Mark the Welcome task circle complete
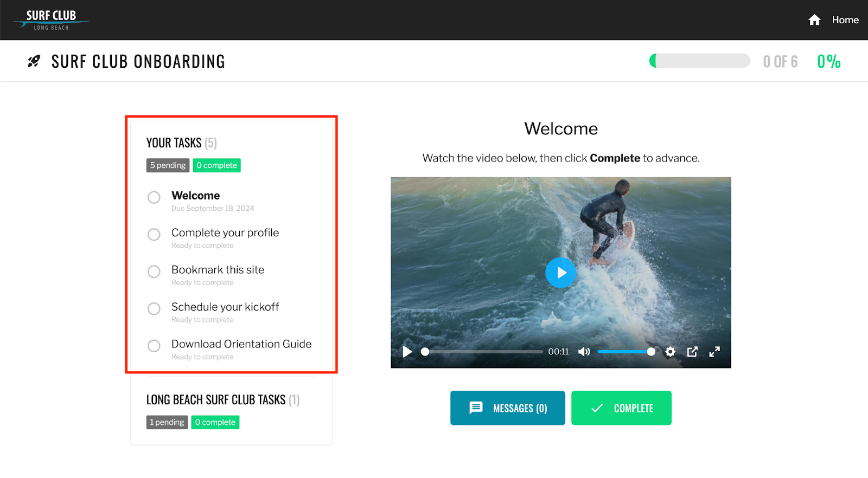The width and height of the screenshot is (868, 478). [154, 197]
